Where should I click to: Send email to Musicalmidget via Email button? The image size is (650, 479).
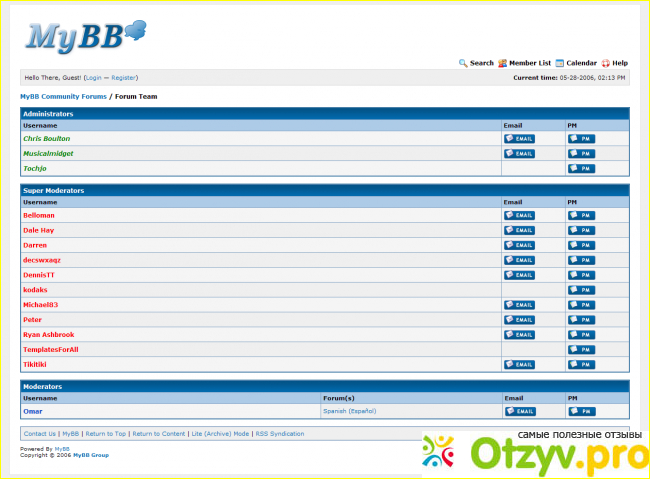(x=519, y=154)
